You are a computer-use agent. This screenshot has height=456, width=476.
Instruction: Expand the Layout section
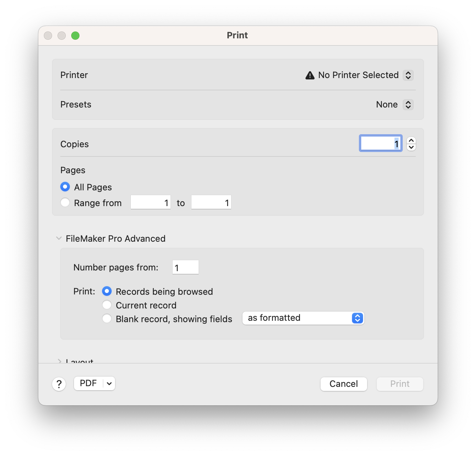[x=60, y=362]
